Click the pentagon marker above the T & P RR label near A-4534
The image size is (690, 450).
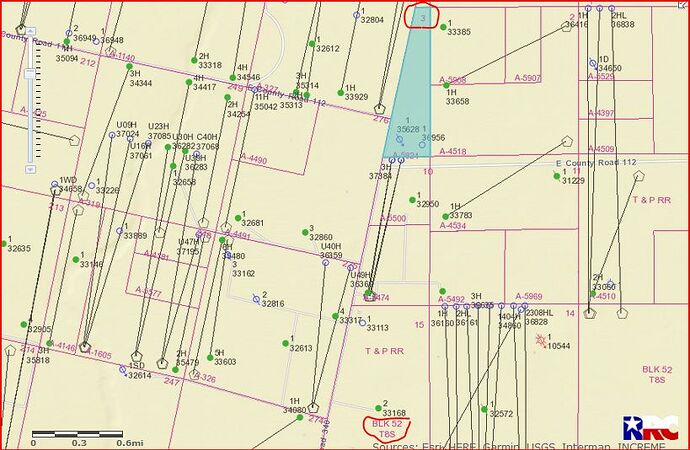(x=639, y=176)
